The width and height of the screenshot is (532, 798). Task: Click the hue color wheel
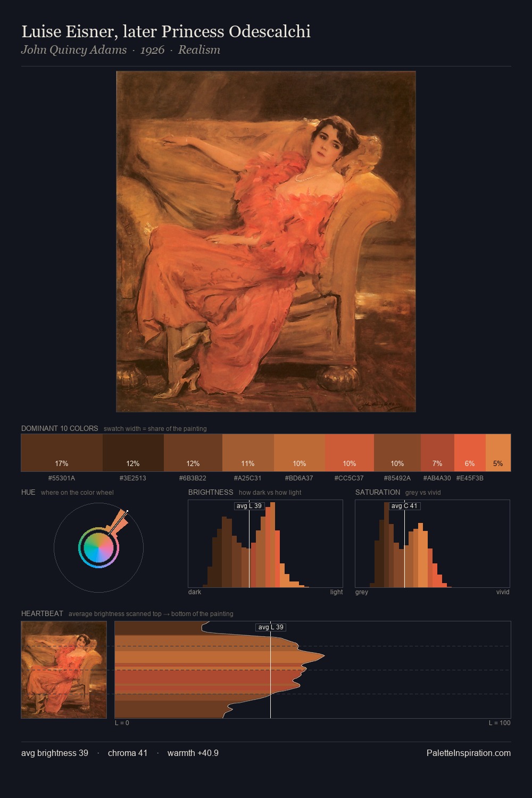[98, 547]
